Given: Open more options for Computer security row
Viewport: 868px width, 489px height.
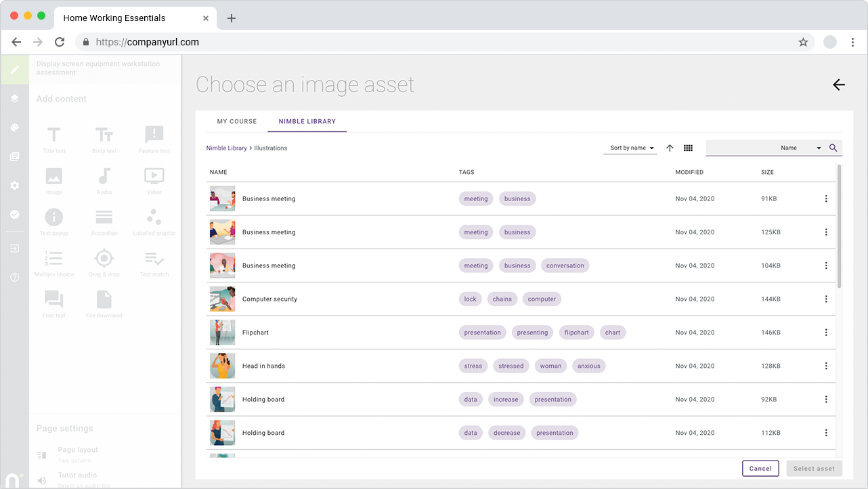Looking at the screenshot, I should point(826,299).
